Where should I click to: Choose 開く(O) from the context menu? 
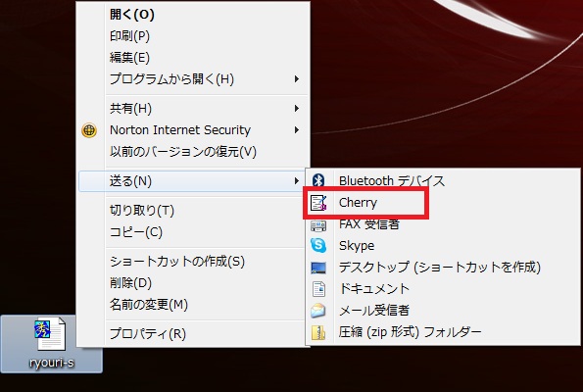pos(193,15)
